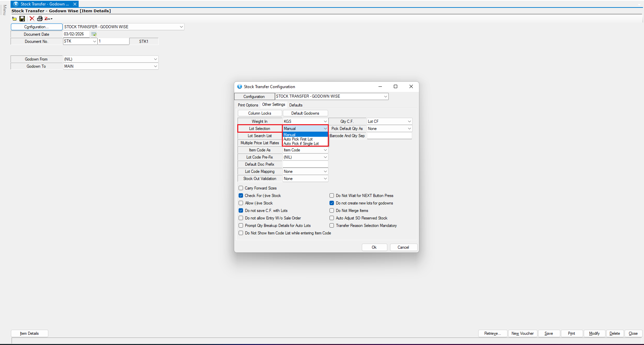Click the new document folder icon

tap(14, 19)
